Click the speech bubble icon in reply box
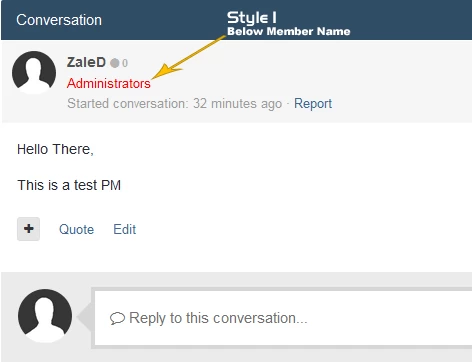Screen dimensions: 472x362 117,318
